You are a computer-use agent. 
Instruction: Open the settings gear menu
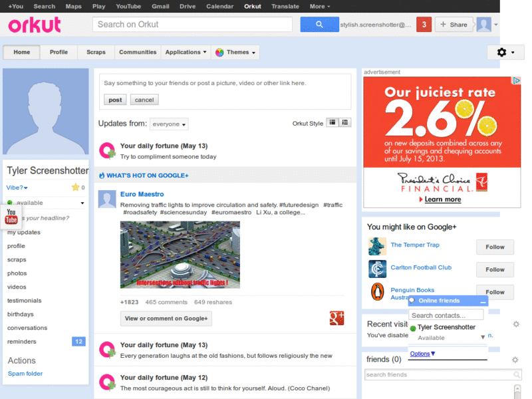pyautogui.click(x=505, y=53)
